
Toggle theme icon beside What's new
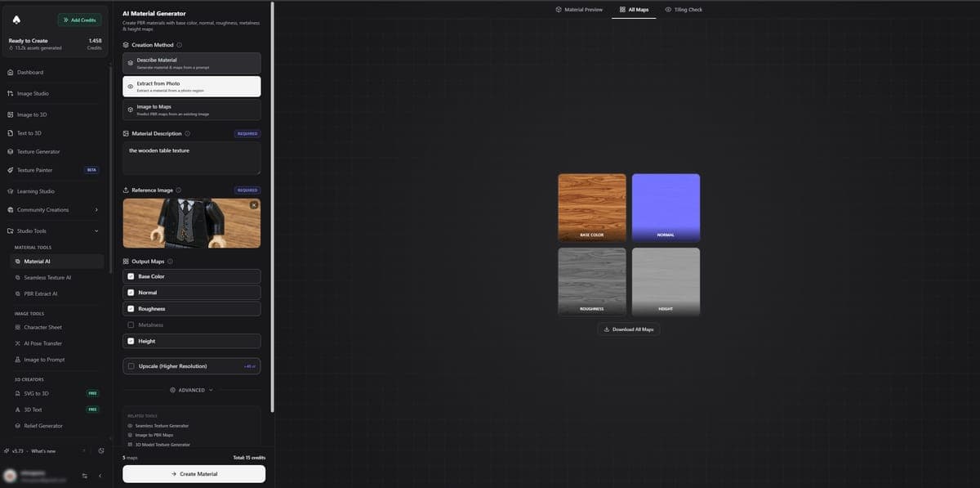[x=101, y=451]
